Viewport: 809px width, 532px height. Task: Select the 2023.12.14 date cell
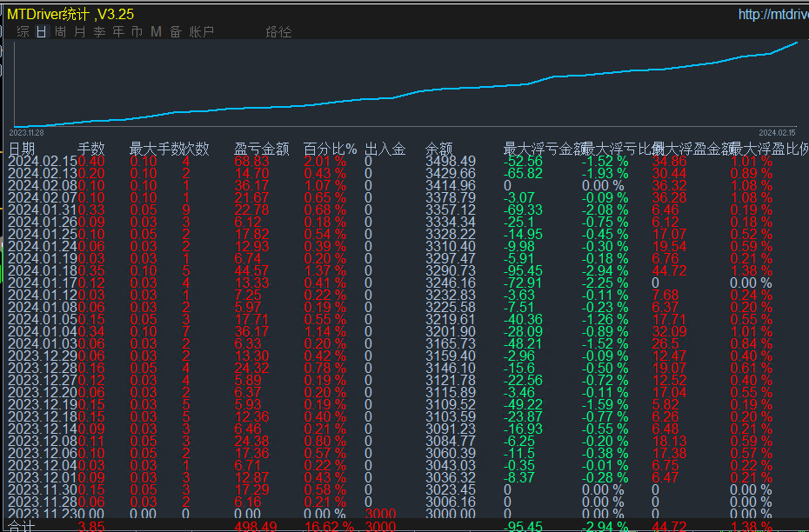click(x=42, y=429)
